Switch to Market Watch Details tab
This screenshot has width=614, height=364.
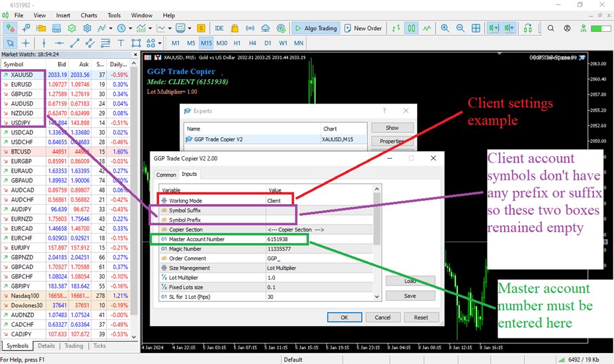click(46, 345)
